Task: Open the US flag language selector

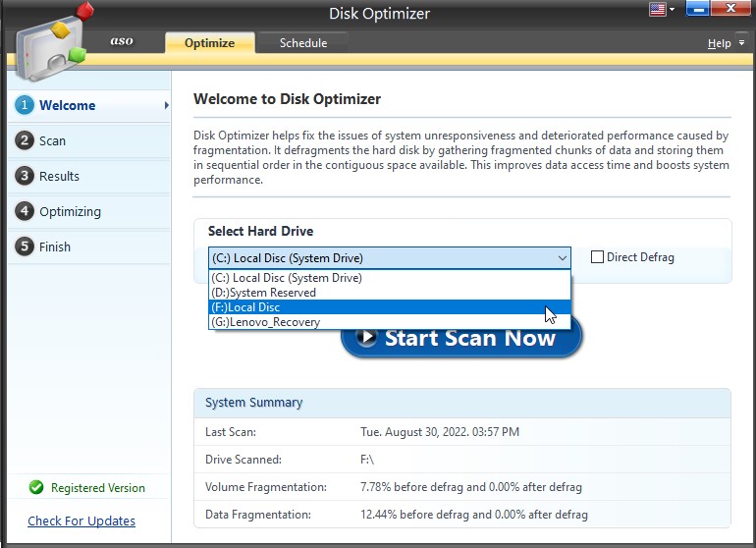Action: point(657,9)
